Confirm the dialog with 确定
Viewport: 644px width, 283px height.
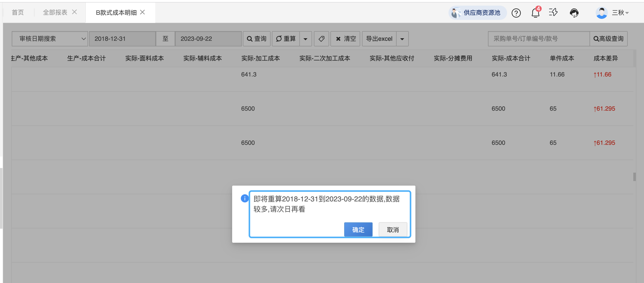pos(358,230)
